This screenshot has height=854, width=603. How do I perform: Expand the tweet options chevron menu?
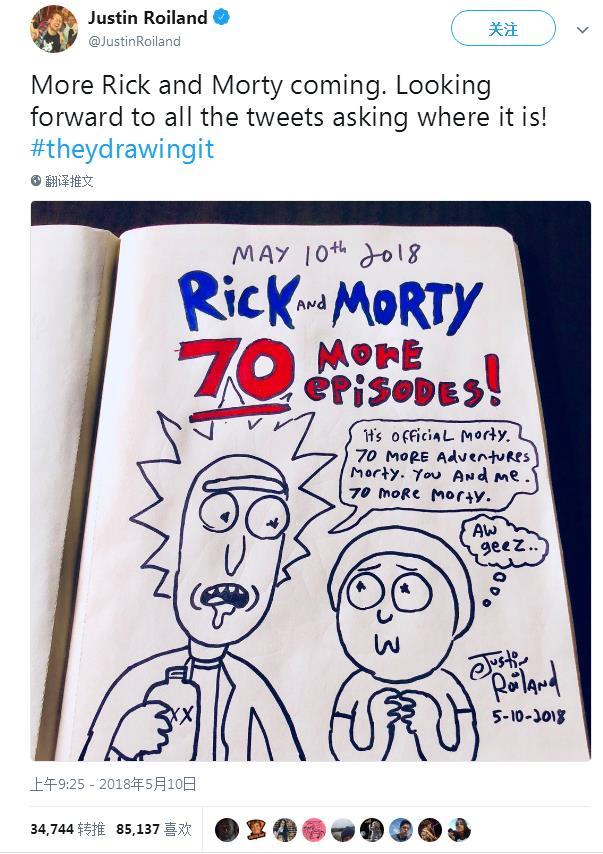click(582, 29)
